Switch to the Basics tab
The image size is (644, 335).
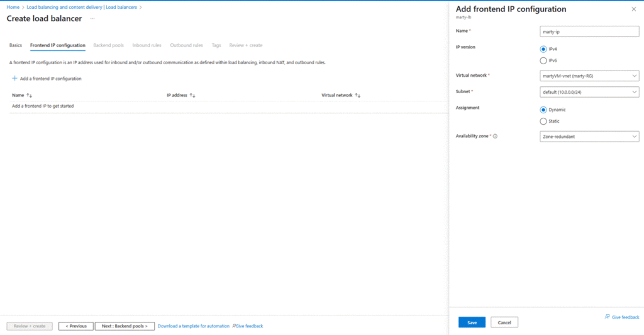click(x=16, y=45)
